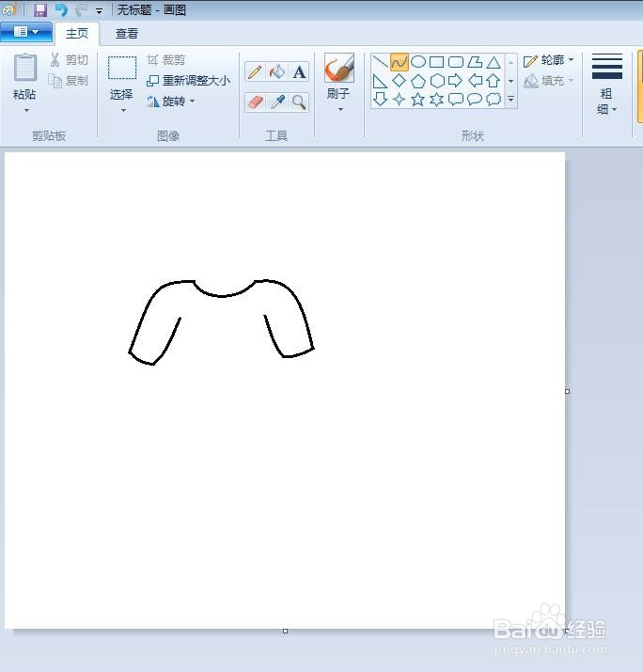Select the Pentagon shape
This screenshot has height=672, width=643.
point(418,81)
